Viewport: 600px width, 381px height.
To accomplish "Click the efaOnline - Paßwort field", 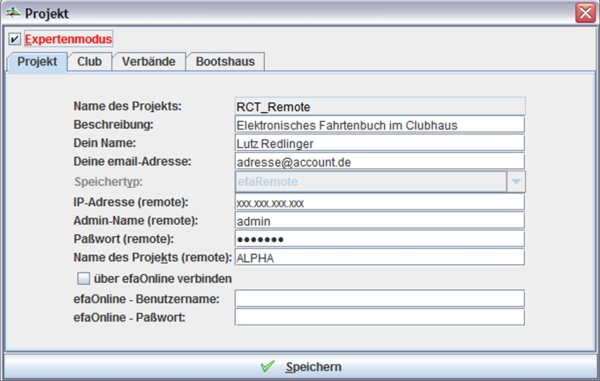I will (x=380, y=317).
